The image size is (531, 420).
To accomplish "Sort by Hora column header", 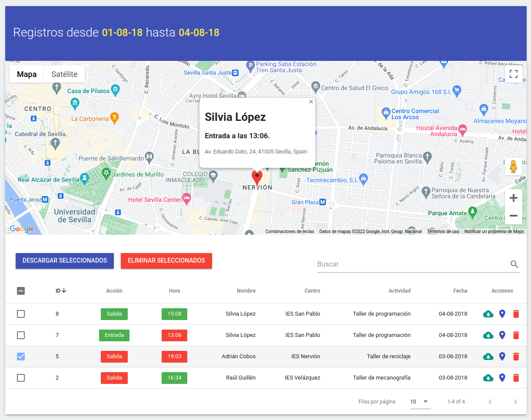I will pyautogui.click(x=174, y=291).
